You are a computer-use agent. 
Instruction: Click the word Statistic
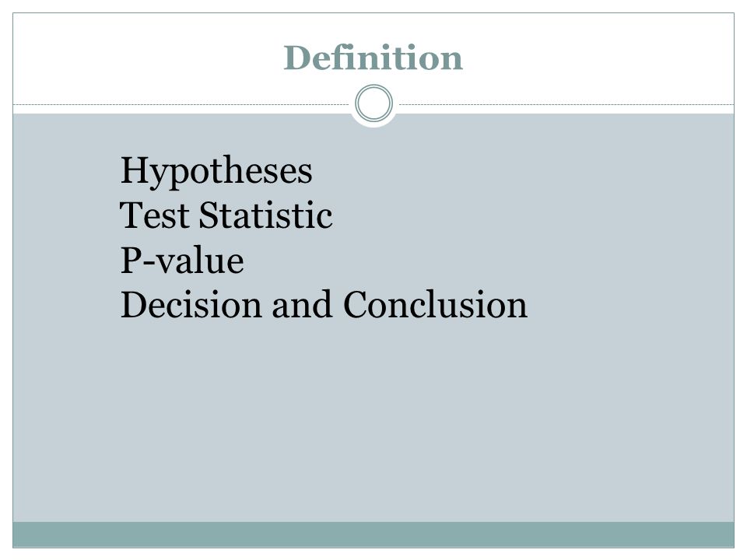[x=265, y=215]
